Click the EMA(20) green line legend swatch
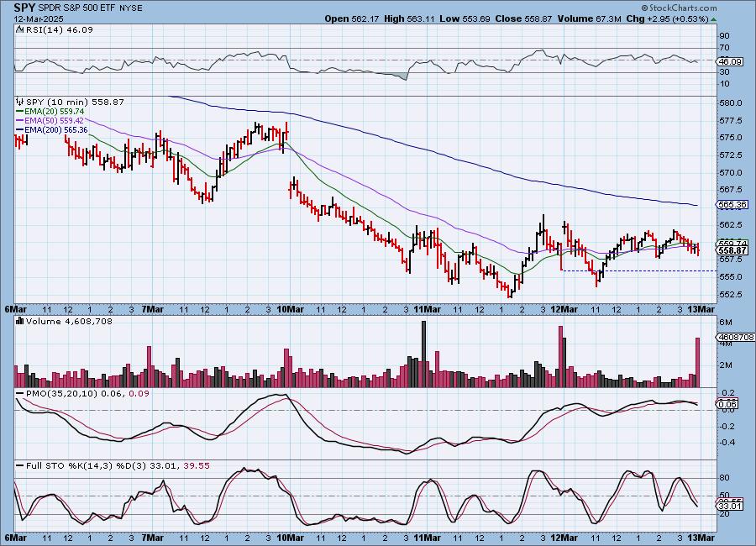This screenshot has height=546, width=756. [x=19, y=112]
